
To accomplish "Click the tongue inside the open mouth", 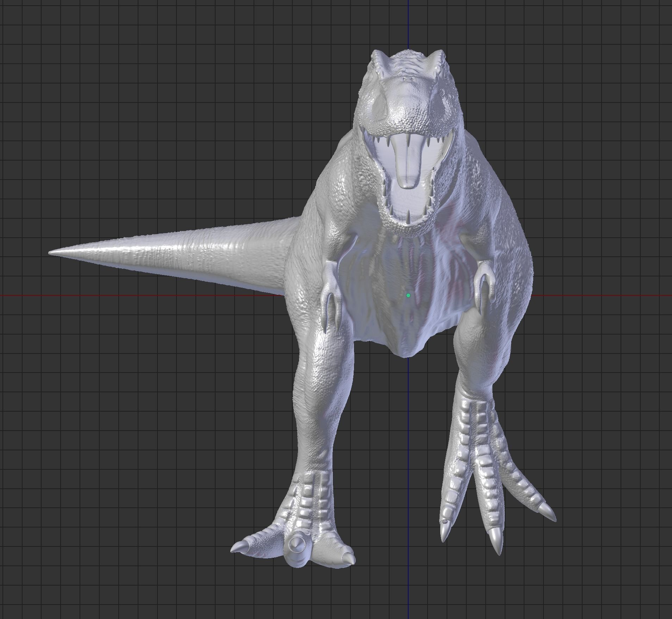I will point(409,162).
